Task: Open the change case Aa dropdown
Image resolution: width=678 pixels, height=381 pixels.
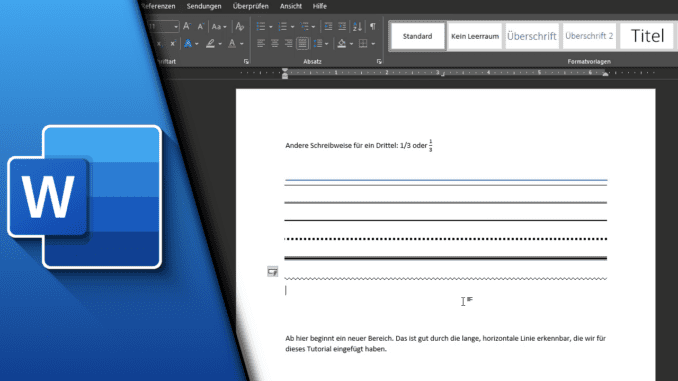Action: pyautogui.click(x=219, y=26)
